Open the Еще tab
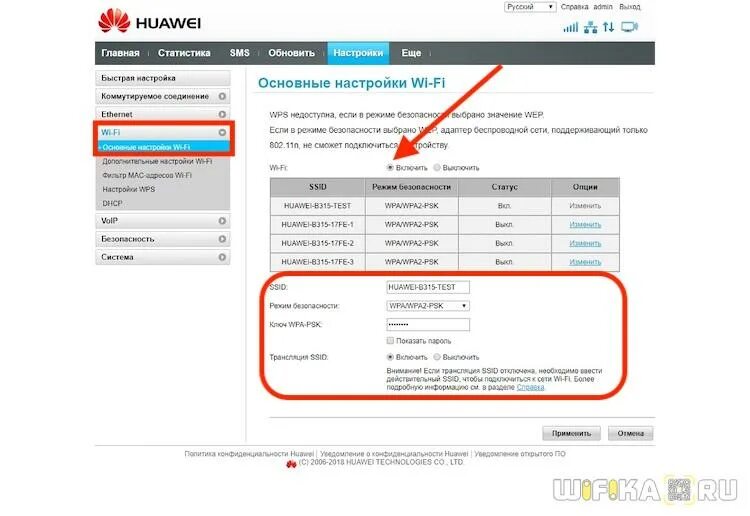Image resolution: width=750 pixels, height=516 pixels. click(x=411, y=53)
